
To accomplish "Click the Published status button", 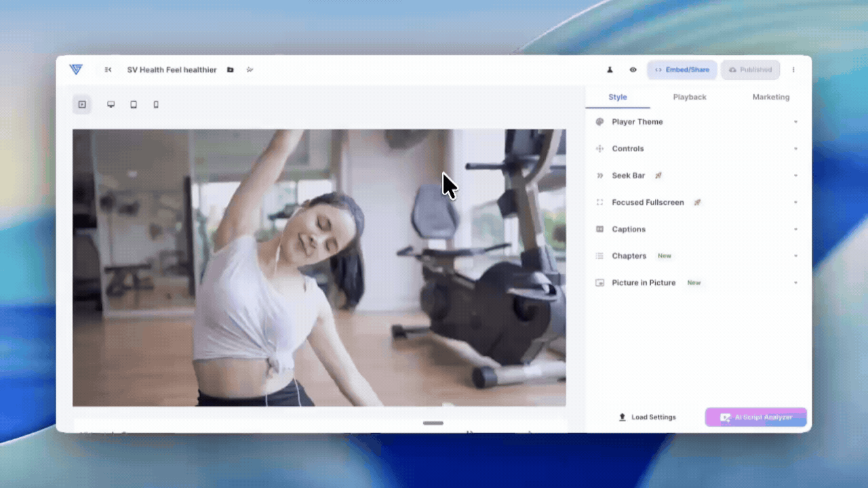I will pyautogui.click(x=751, y=70).
